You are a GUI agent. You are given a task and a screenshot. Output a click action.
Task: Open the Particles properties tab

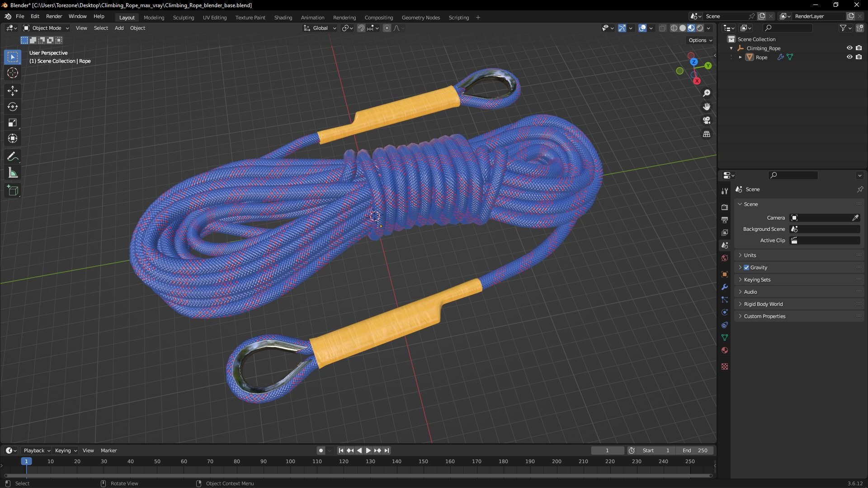pyautogui.click(x=725, y=300)
